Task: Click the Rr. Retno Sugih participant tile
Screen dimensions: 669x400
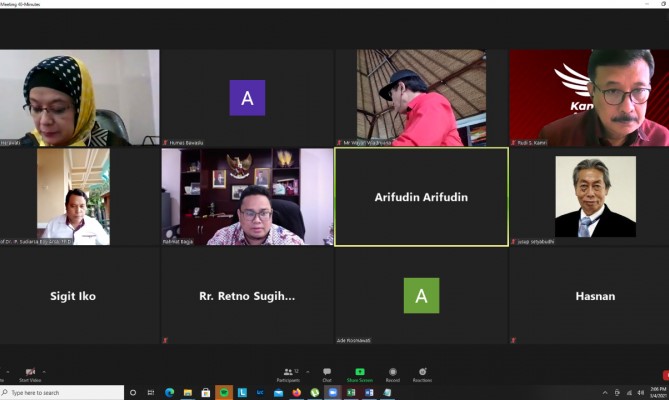Action: [247, 296]
